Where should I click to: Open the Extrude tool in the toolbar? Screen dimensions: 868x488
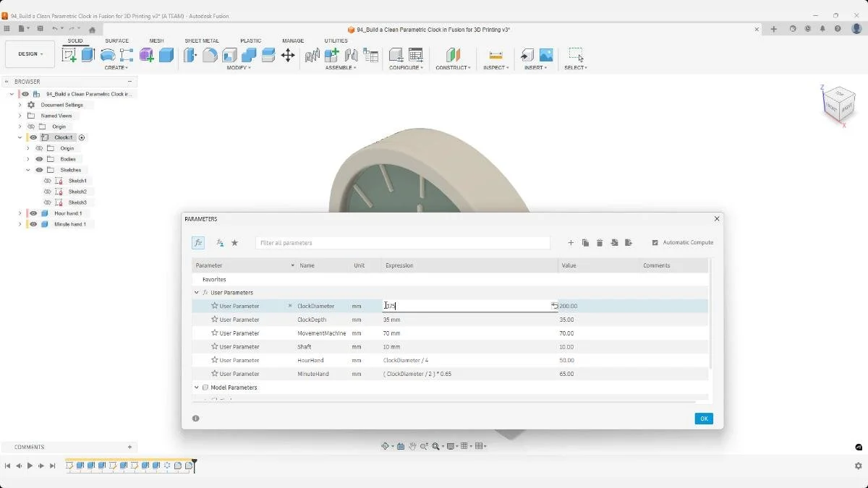(87, 55)
